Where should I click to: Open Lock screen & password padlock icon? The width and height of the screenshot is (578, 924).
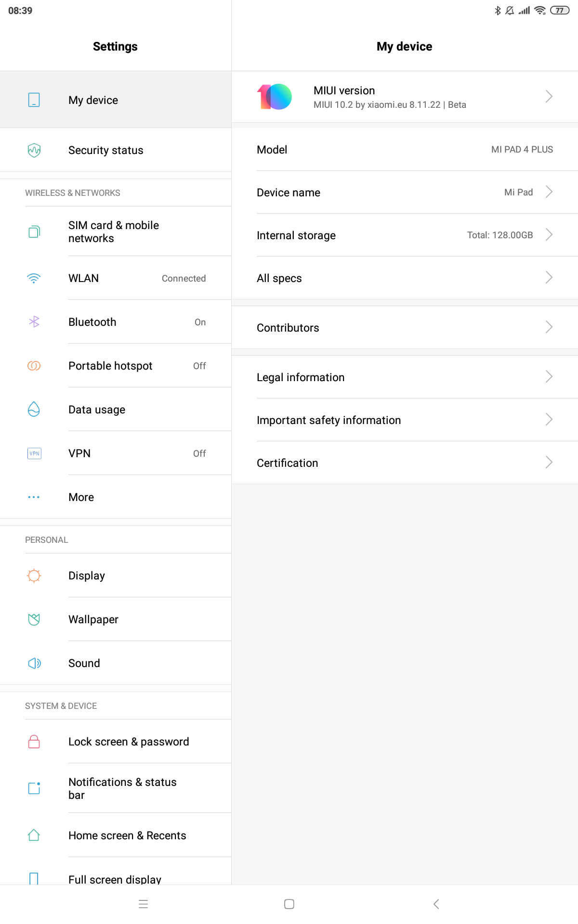pos(34,742)
